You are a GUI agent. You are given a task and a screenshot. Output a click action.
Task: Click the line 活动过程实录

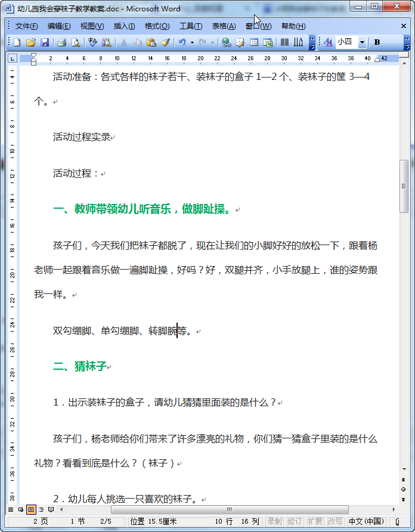82,137
